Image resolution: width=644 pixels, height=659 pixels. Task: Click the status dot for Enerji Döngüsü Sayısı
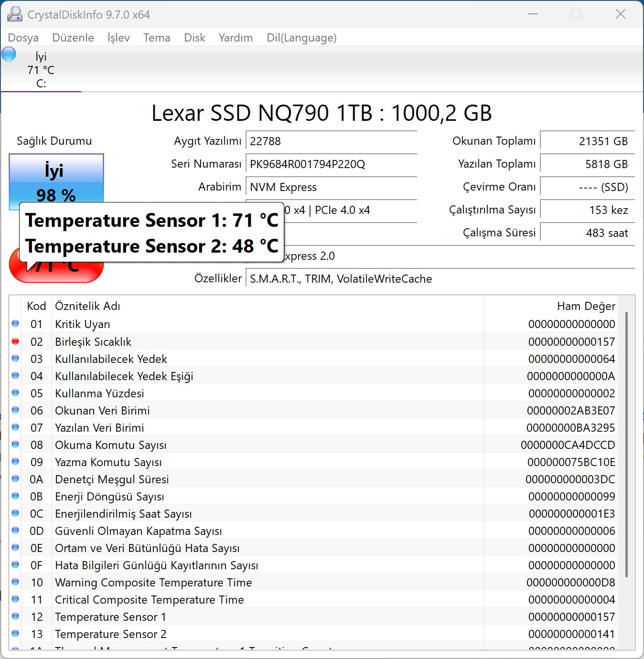click(15, 496)
